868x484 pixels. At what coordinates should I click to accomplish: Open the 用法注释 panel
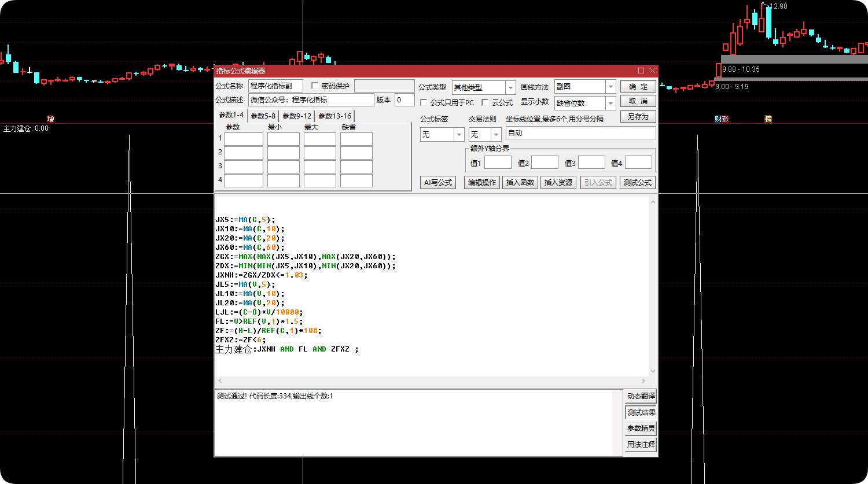click(x=641, y=445)
